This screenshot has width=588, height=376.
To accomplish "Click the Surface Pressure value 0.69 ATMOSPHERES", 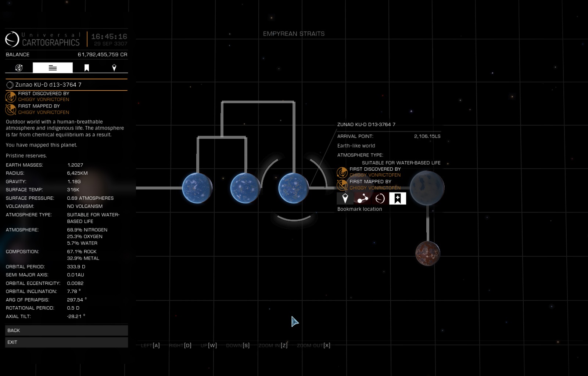I will 90,198.
